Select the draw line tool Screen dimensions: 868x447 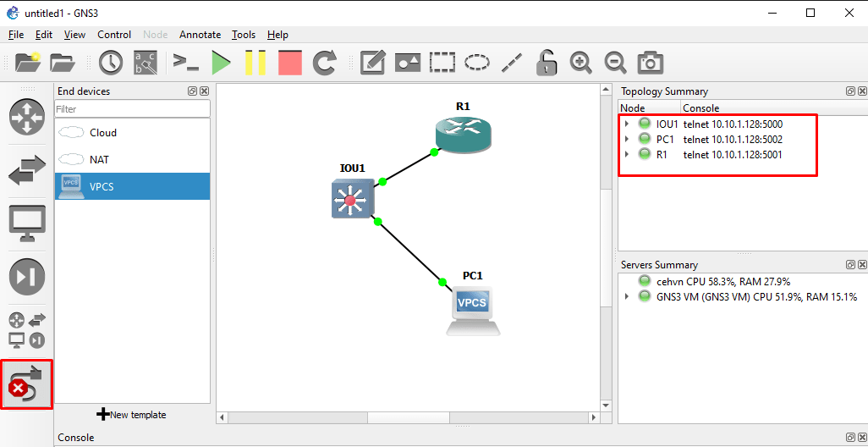click(x=512, y=63)
